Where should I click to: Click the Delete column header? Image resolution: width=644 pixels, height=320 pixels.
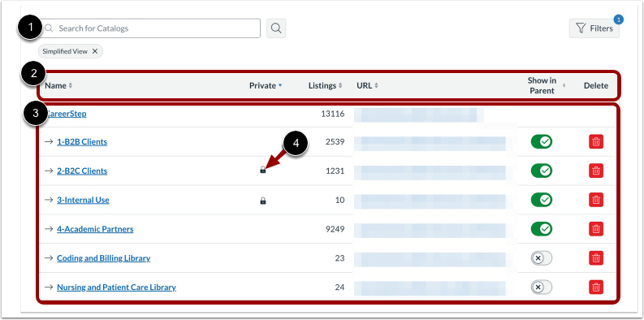coord(596,85)
